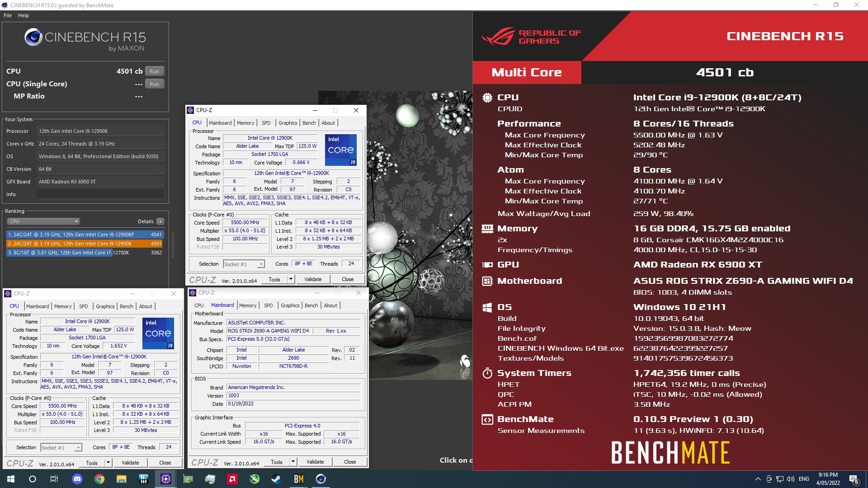Select ranking row i9-12900K 4501
868x488 pixels.
85,244
